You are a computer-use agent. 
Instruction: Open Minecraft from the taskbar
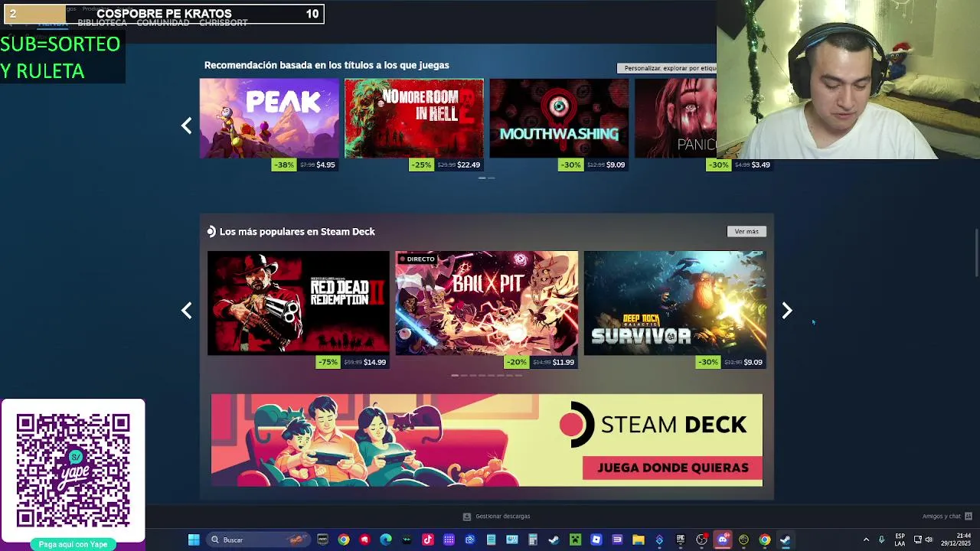[x=575, y=540]
